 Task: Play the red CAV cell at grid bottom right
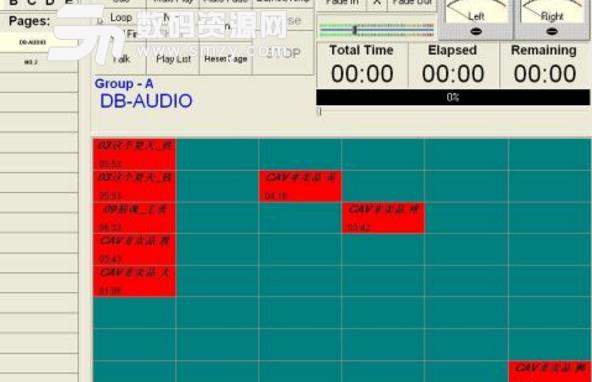pyautogui.click(x=550, y=371)
